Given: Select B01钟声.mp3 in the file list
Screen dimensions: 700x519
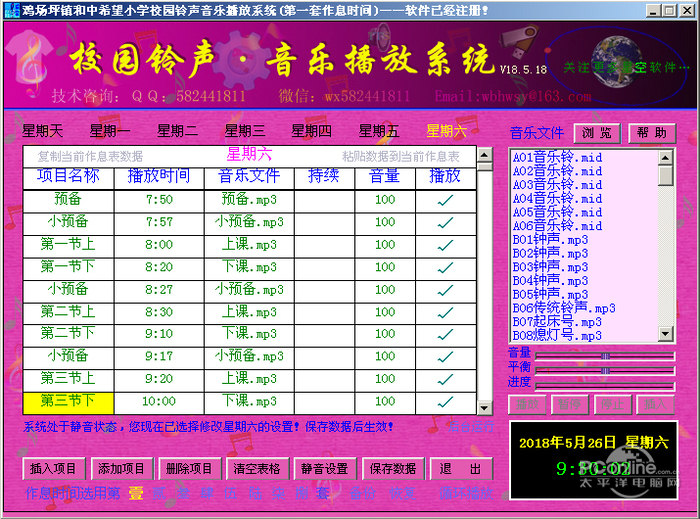Looking at the screenshot, I should [x=550, y=240].
